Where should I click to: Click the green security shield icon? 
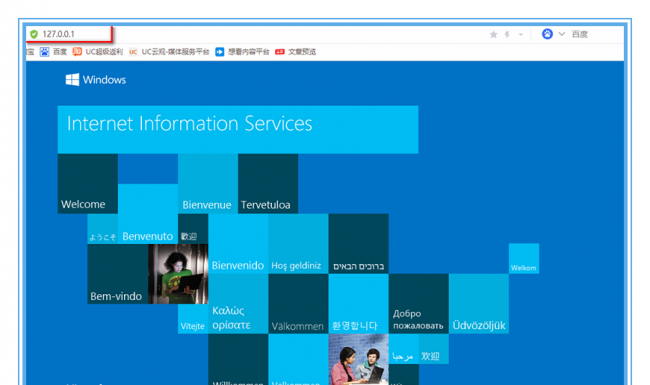pyautogui.click(x=34, y=34)
